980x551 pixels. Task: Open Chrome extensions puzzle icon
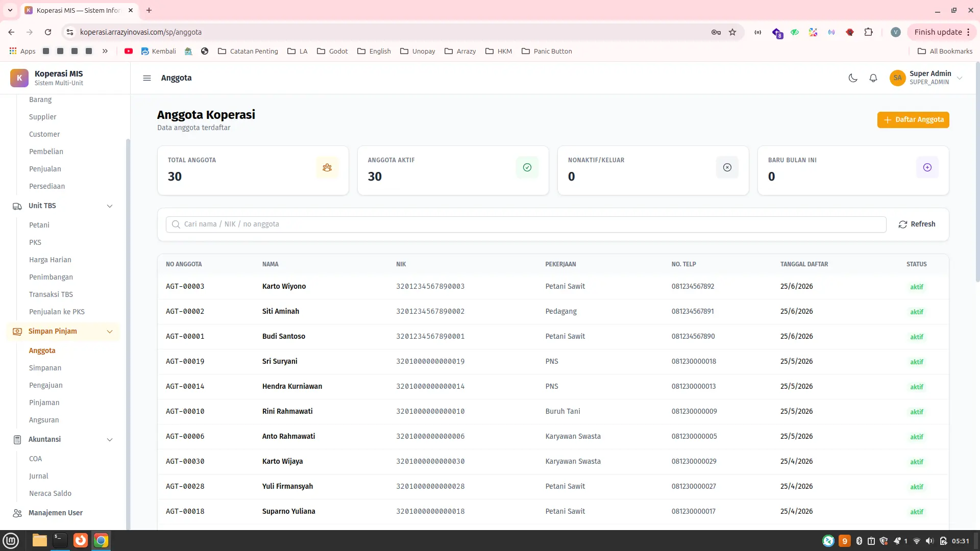[x=868, y=32]
